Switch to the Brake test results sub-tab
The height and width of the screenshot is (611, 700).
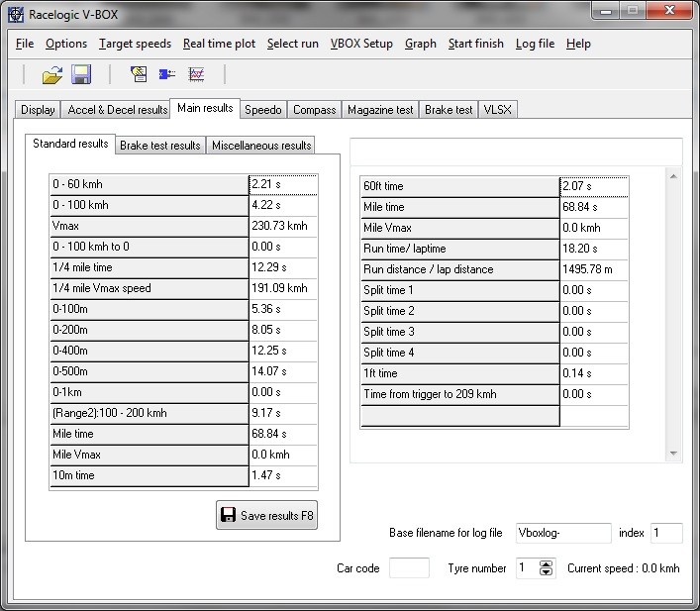point(159,146)
